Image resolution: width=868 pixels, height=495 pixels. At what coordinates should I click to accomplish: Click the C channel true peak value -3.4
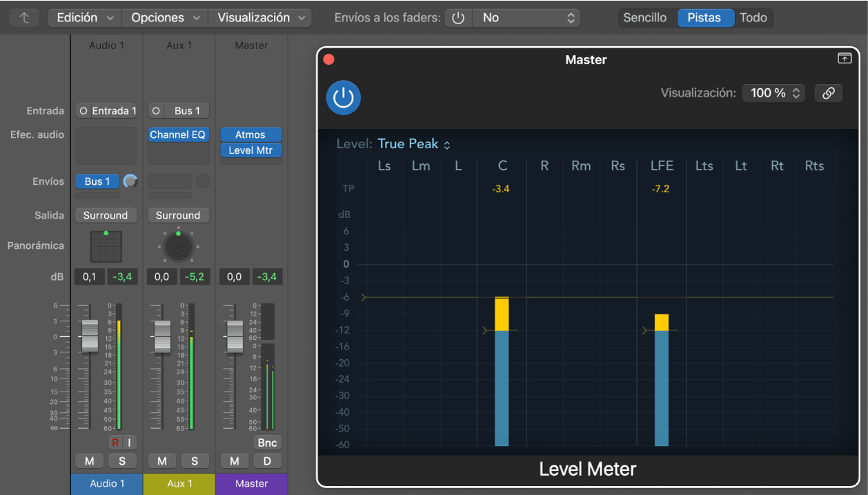pyautogui.click(x=501, y=189)
